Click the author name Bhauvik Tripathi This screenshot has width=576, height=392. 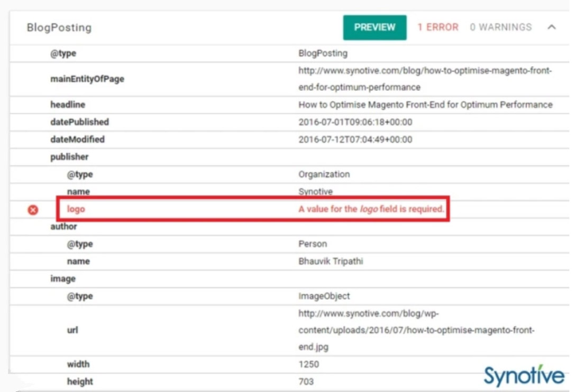[331, 262]
